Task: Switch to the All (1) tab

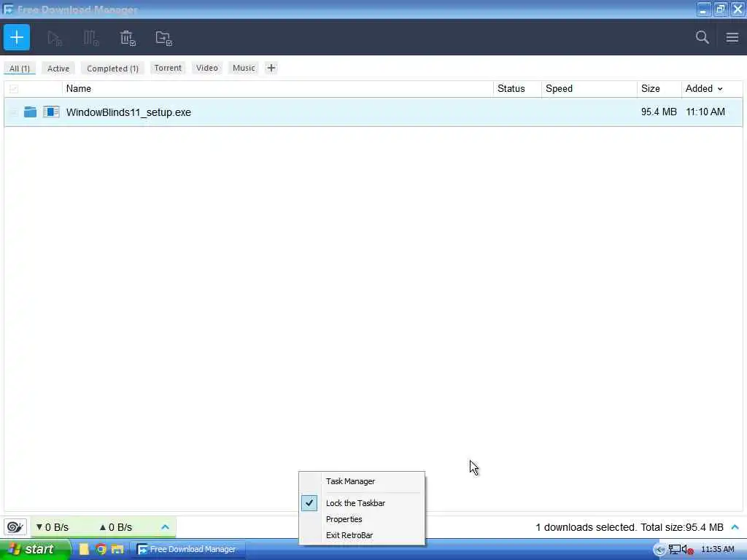Action: pyautogui.click(x=20, y=69)
